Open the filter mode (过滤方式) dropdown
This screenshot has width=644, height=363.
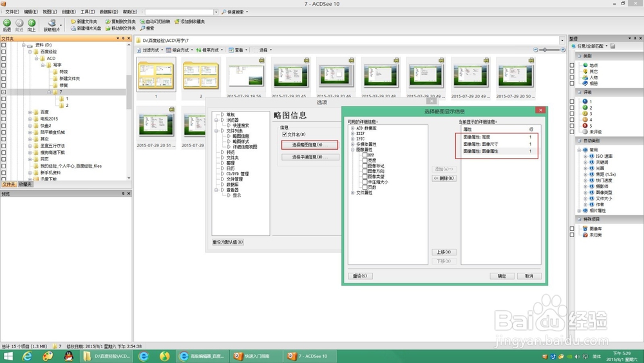tap(149, 50)
